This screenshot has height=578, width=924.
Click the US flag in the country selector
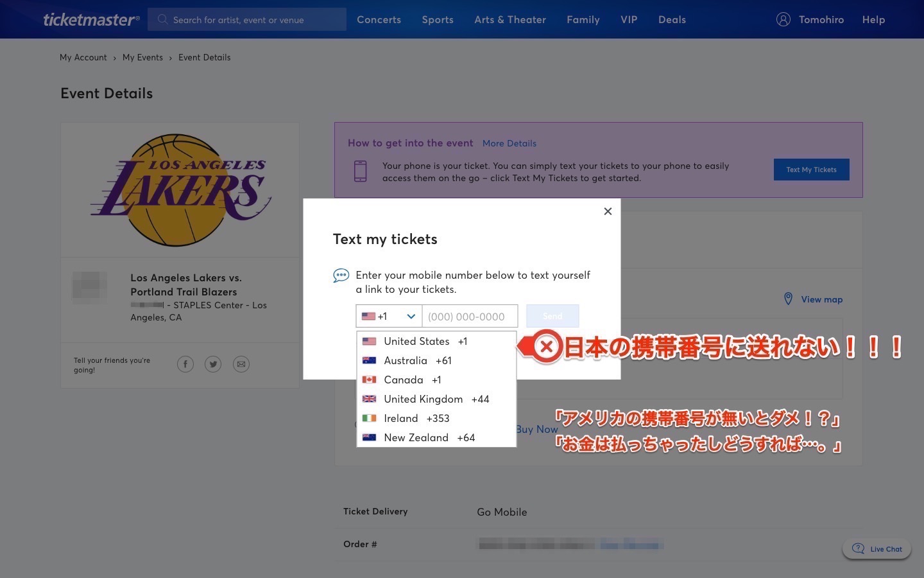[x=368, y=316]
